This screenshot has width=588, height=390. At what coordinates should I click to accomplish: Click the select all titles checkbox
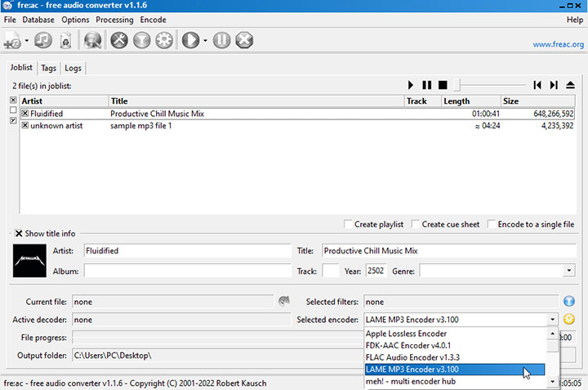[13, 100]
